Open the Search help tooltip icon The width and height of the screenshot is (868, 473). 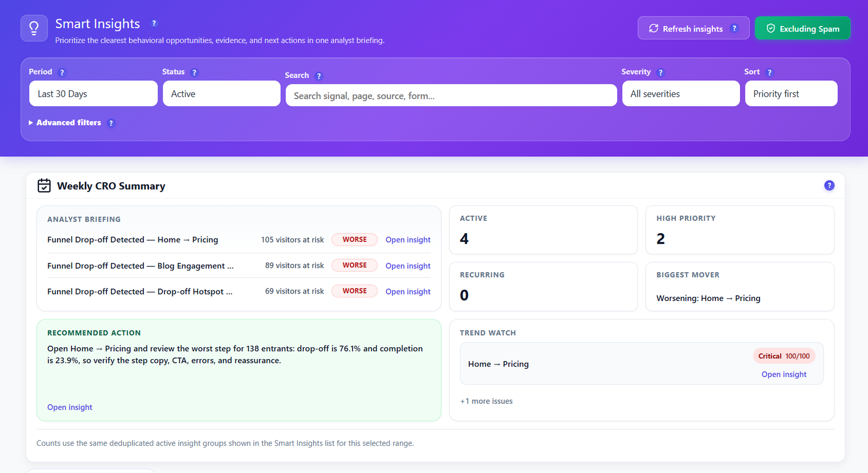coord(319,76)
